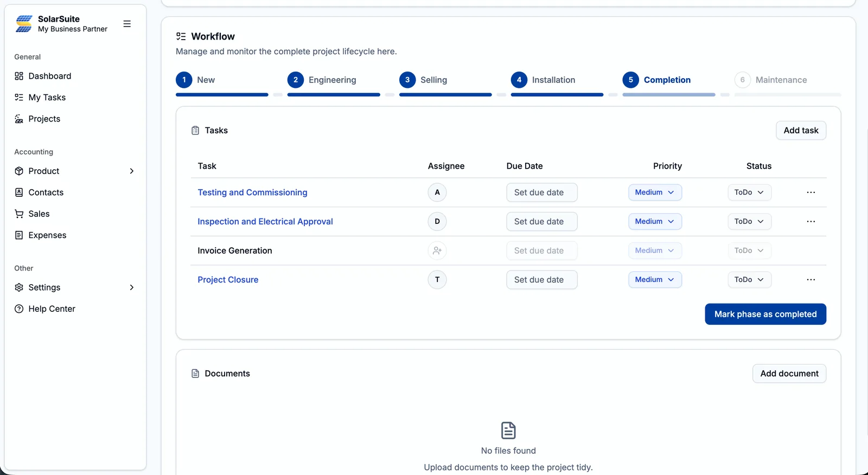Open status dropdown for Inspection and Electrical Approval

point(749,221)
